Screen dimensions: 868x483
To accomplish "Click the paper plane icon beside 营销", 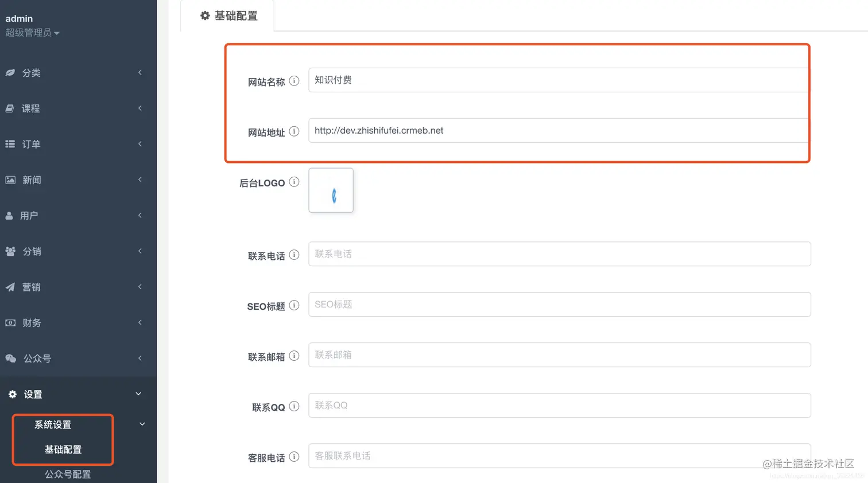I will click(x=10, y=287).
